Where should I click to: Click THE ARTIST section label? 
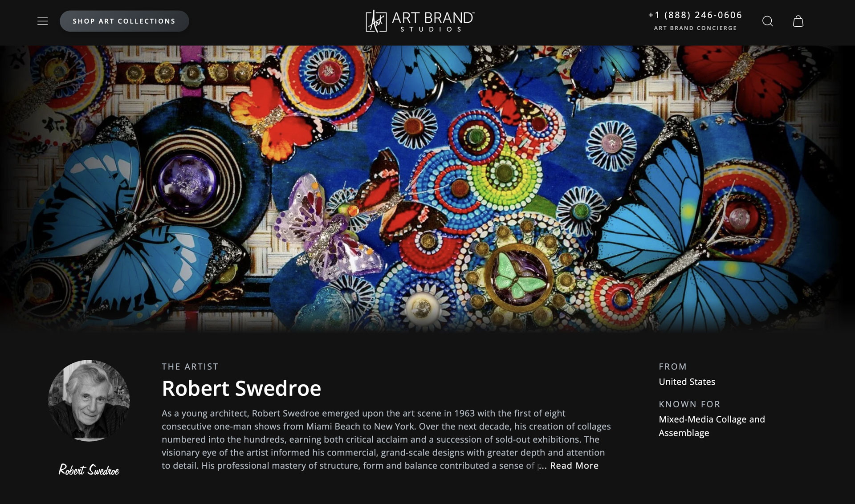(190, 367)
